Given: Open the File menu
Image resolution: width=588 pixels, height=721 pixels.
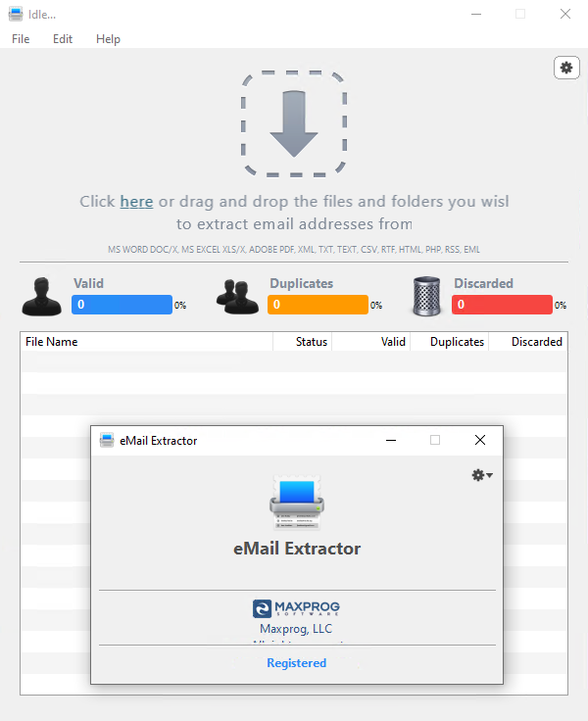Looking at the screenshot, I should [x=21, y=39].
